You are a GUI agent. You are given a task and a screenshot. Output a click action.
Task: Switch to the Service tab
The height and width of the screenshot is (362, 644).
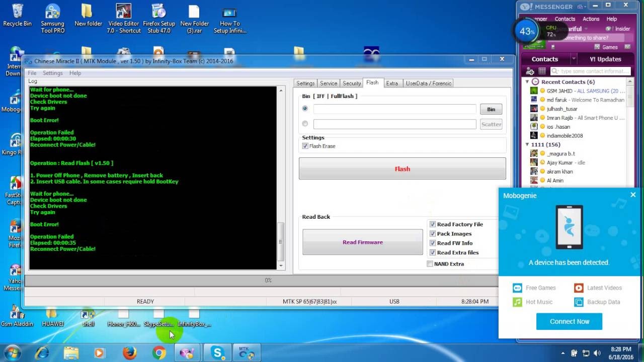pos(329,83)
